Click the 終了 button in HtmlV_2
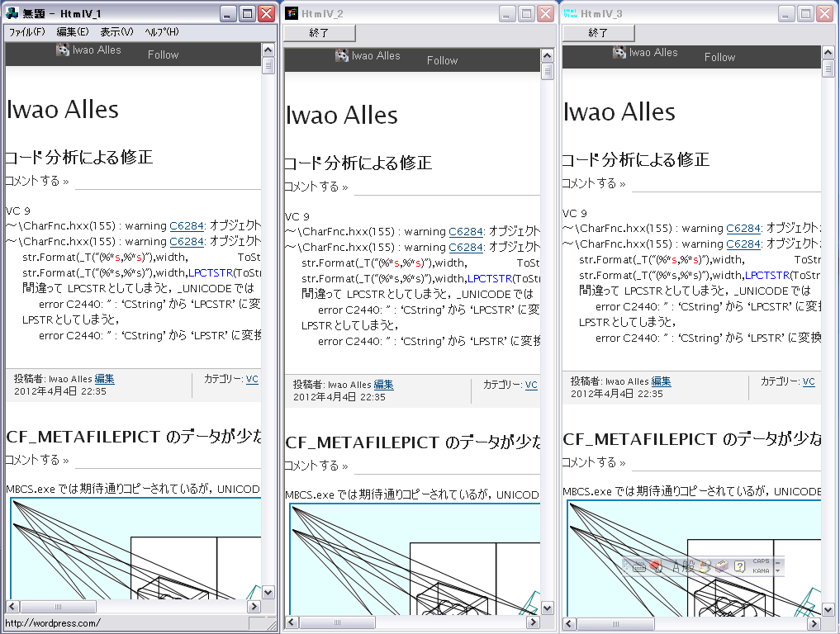The height and width of the screenshot is (634, 840). (x=320, y=33)
